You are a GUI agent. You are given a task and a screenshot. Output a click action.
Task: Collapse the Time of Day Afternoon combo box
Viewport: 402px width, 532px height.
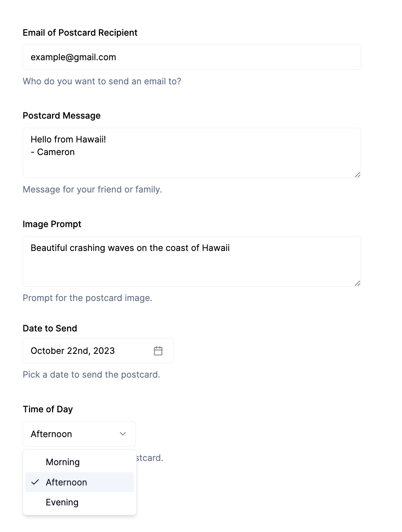click(x=79, y=434)
